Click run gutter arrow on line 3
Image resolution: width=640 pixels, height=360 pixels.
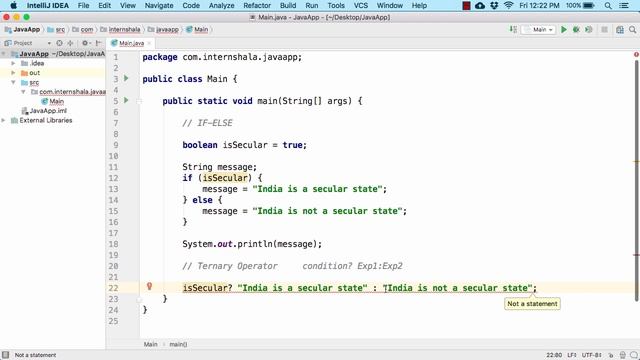126,78
